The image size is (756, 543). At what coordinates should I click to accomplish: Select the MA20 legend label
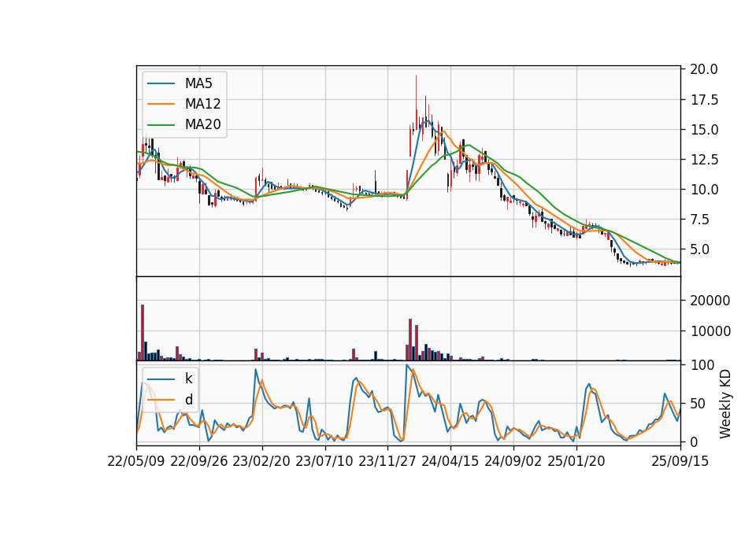[x=202, y=124]
